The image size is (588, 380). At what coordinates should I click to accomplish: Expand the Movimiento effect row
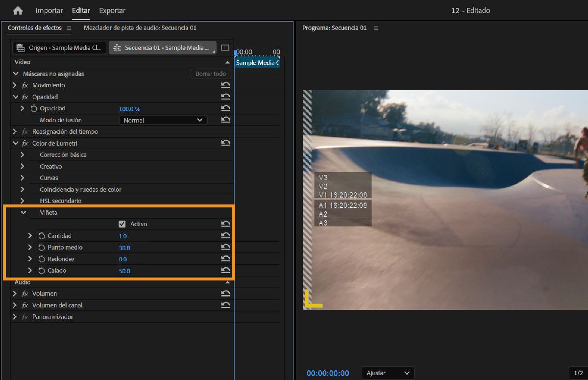pos(15,85)
